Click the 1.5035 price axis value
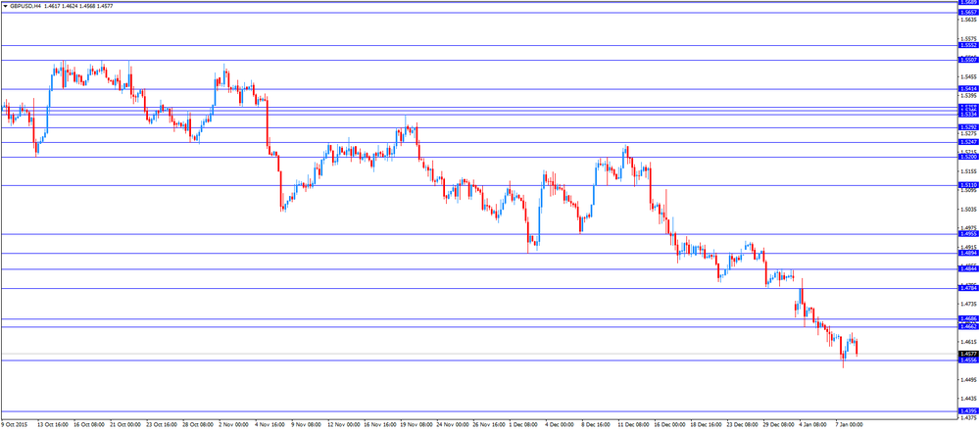Image resolution: width=980 pixels, height=431 pixels. [967, 210]
